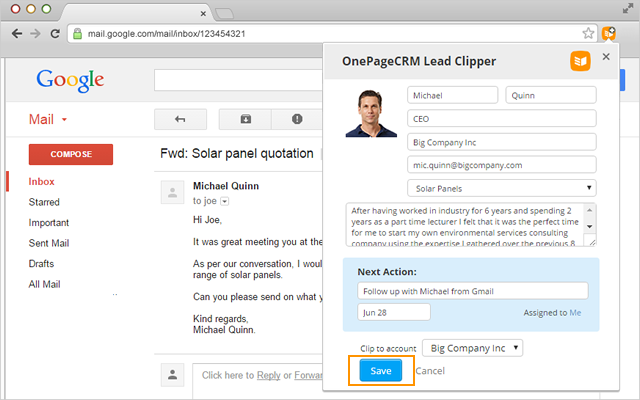Show details with the arrow next to 'to joe'

coord(224,201)
